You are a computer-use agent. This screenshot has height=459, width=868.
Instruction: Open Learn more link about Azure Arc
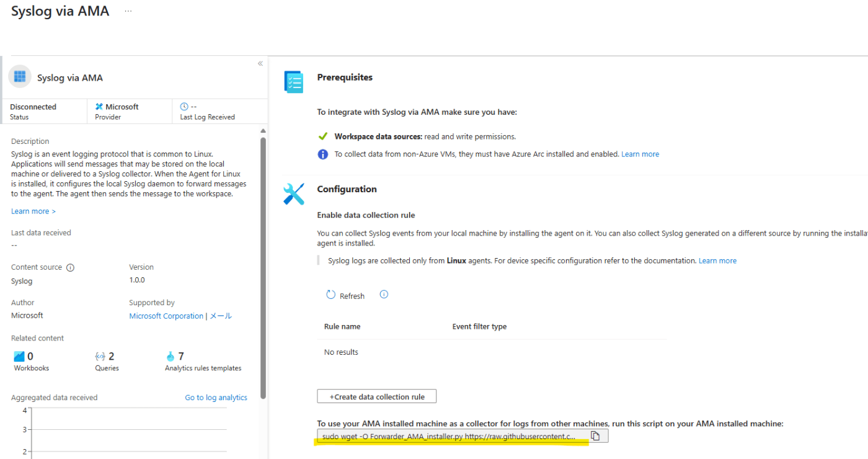pos(640,154)
